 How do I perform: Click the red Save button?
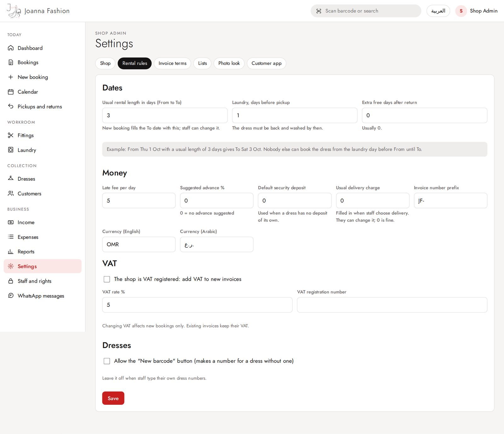(x=113, y=398)
